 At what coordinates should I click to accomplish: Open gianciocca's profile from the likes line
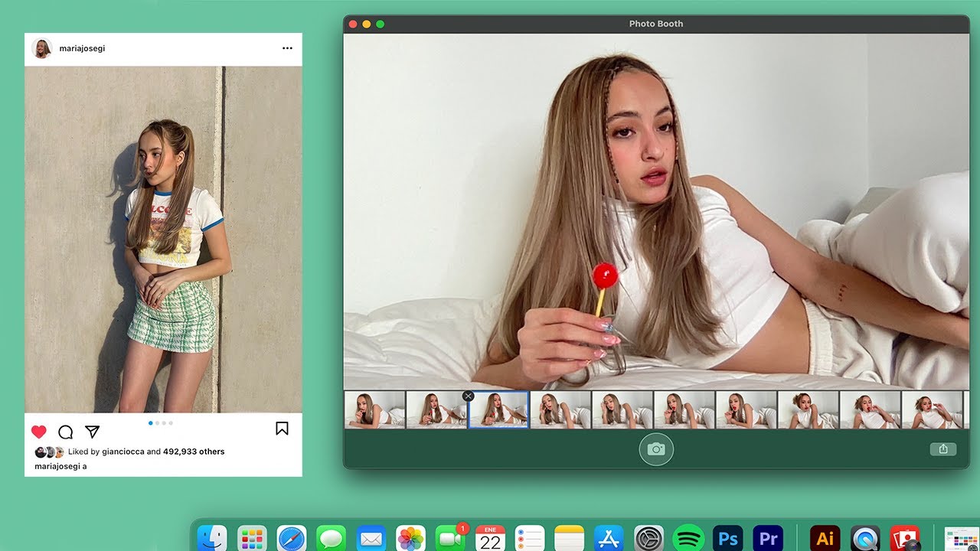coord(124,452)
